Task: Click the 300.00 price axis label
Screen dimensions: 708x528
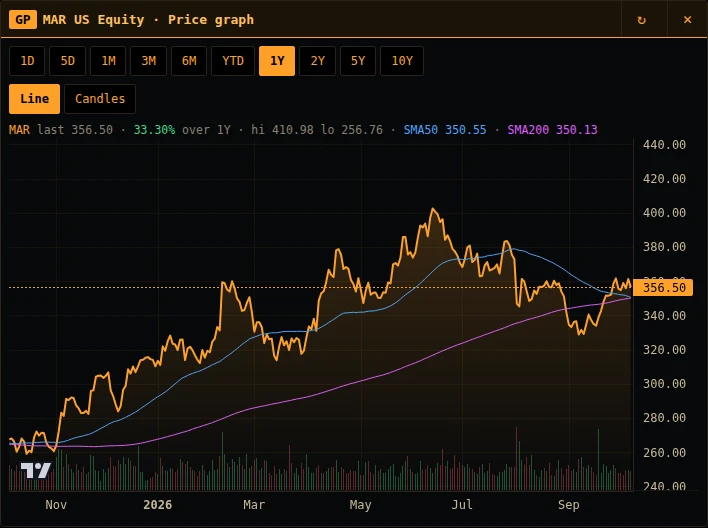Action: [664, 384]
